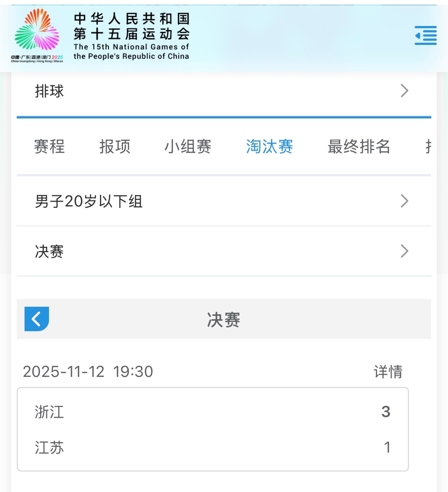Expand the 排球 sport selector chevron
Image resolution: width=448 pixels, height=492 pixels.
pos(405,91)
